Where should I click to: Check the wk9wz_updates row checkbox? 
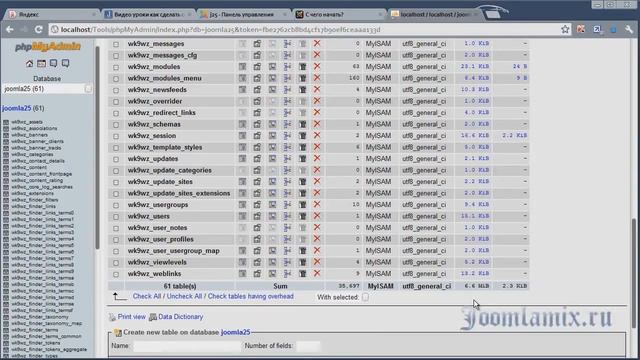click(x=116, y=159)
